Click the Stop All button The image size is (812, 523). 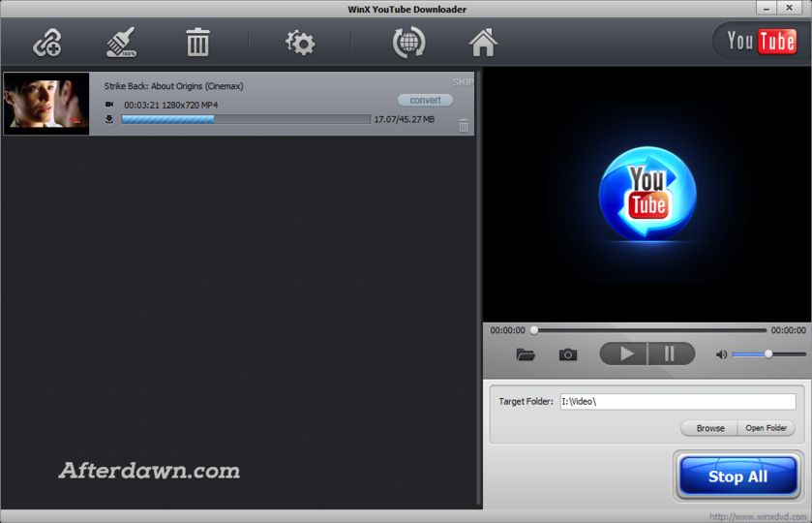coord(737,476)
